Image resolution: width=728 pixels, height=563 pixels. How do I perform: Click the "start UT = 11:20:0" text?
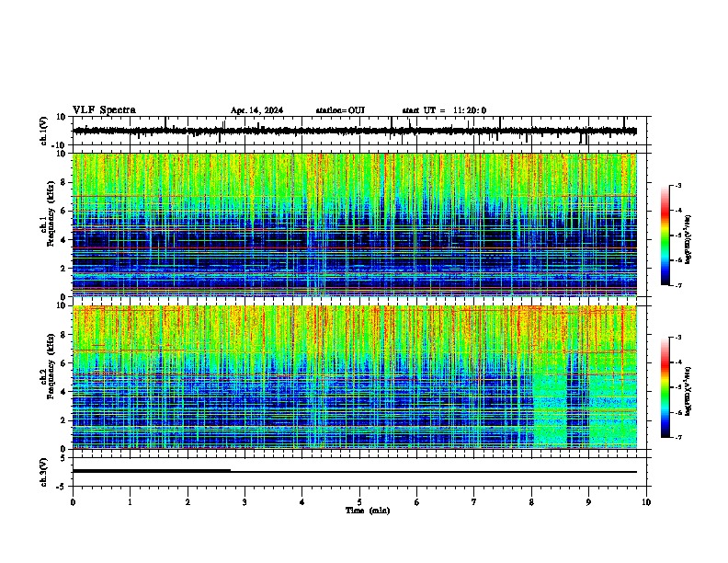pyautogui.click(x=444, y=110)
